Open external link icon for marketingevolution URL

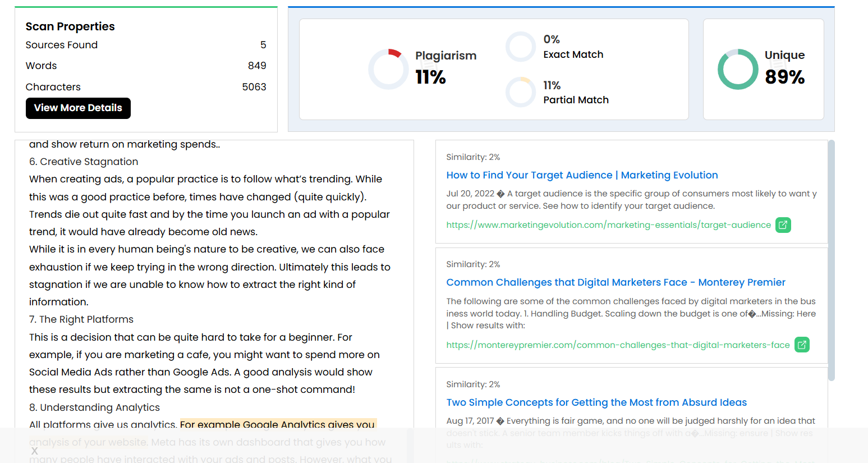click(783, 225)
